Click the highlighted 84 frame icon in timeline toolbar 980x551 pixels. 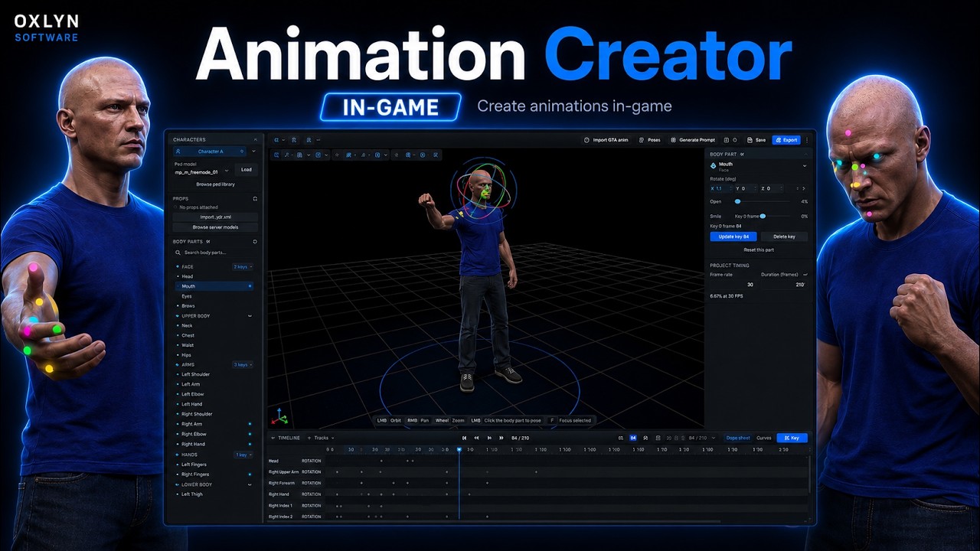tap(633, 438)
